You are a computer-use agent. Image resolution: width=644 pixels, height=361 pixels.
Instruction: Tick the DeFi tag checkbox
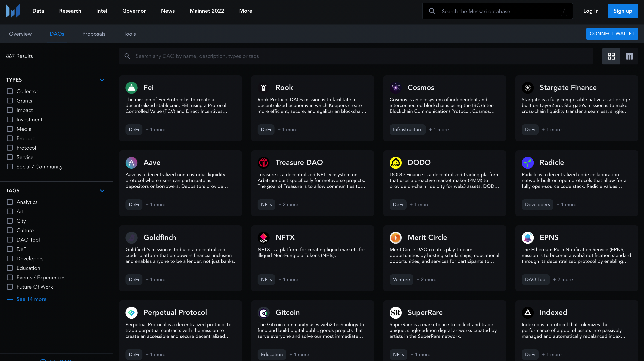[x=10, y=249]
